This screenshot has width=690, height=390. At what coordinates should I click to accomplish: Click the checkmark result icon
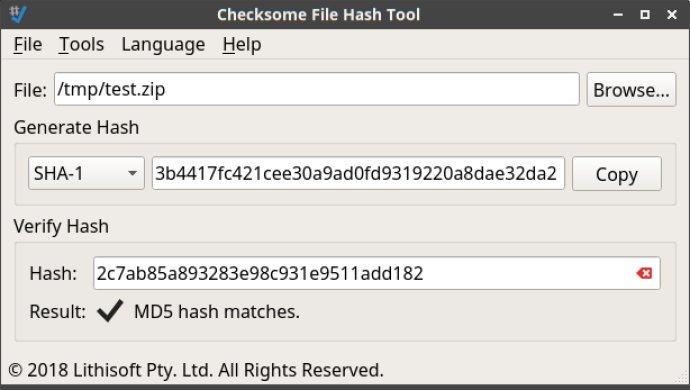click(x=110, y=311)
